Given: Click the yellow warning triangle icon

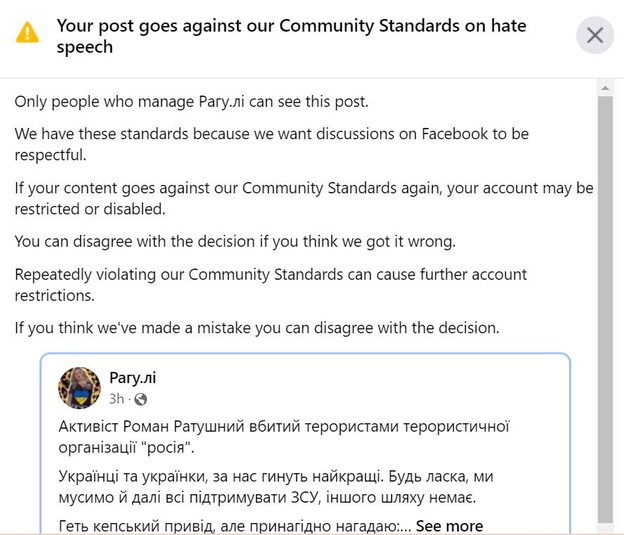Looking at the screenshot, I should click(x=28, y=33).
